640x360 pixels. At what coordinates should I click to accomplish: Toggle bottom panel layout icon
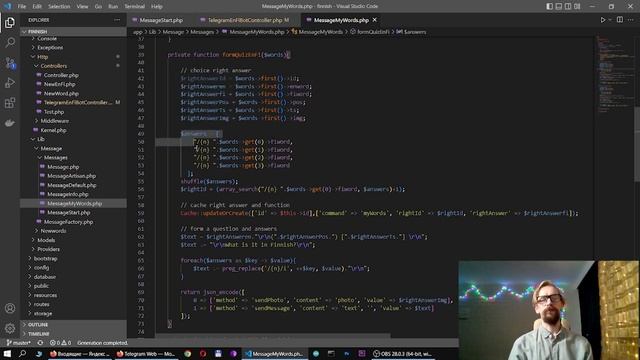tap(559, 6)
